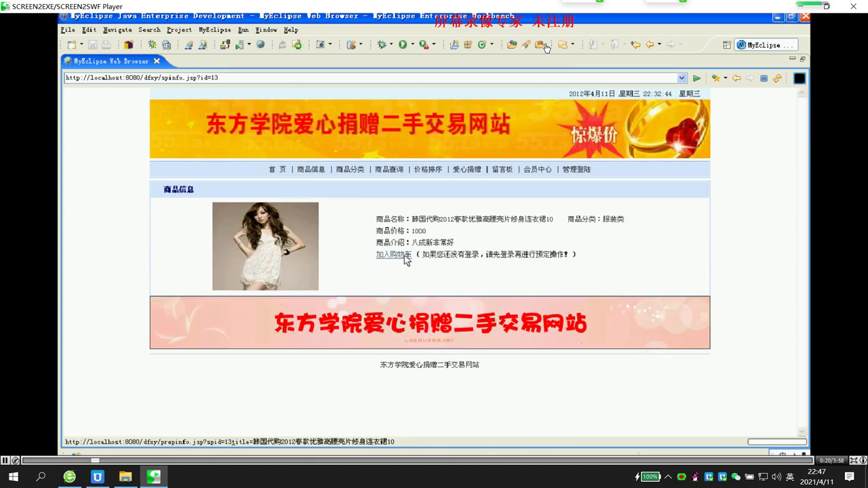Click the browser Refresh icon in the web toolbar
This screenshot has width=868, height=488.
coord(777,79)
